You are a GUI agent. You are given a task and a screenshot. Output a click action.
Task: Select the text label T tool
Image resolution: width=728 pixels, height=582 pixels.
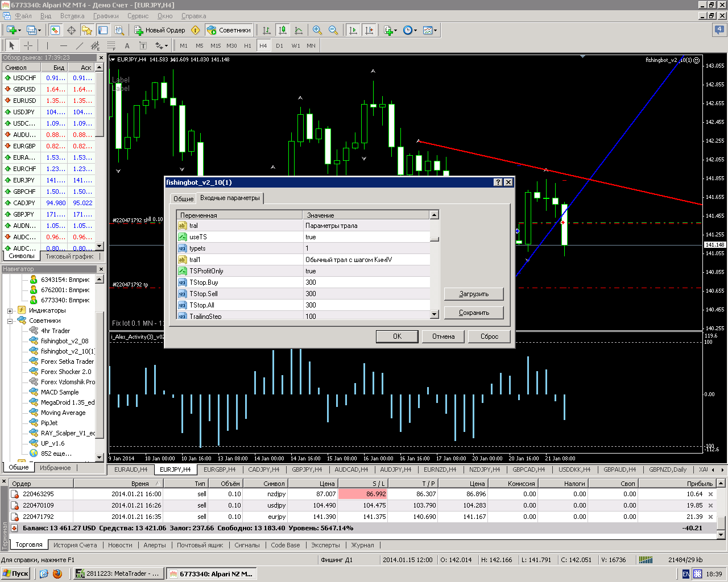coord(143,45)
